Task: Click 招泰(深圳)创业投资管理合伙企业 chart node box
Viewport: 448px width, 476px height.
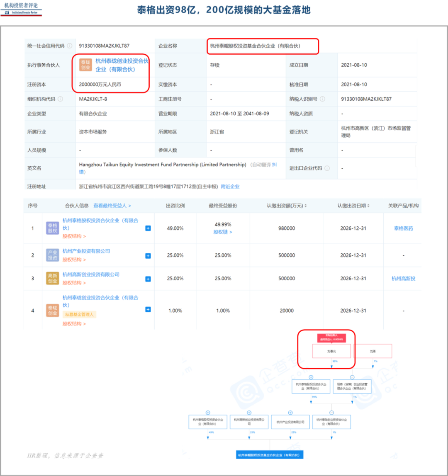Action: (352, 386)
